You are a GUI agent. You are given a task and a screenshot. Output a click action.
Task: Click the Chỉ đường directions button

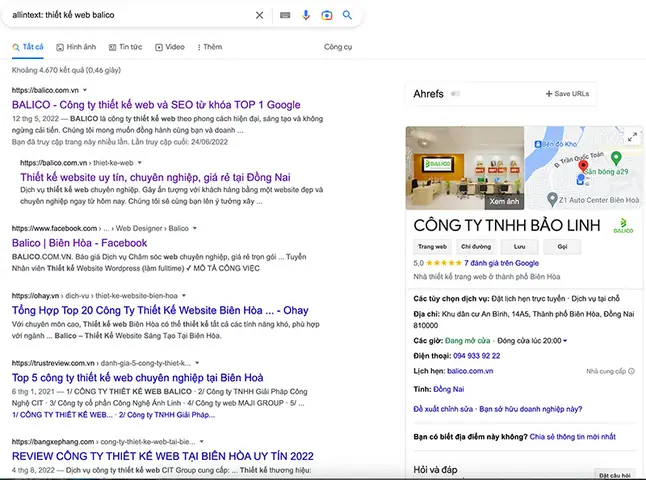[476, 247]
